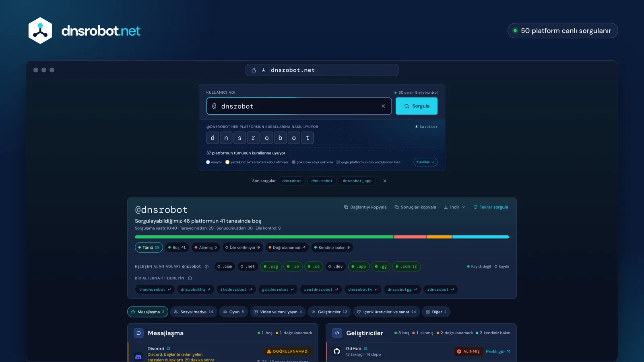Click the Geliştiriciler code icon in card header
Image resolution: width=644 pixels, height=362 pixels.
coord(337,333)
